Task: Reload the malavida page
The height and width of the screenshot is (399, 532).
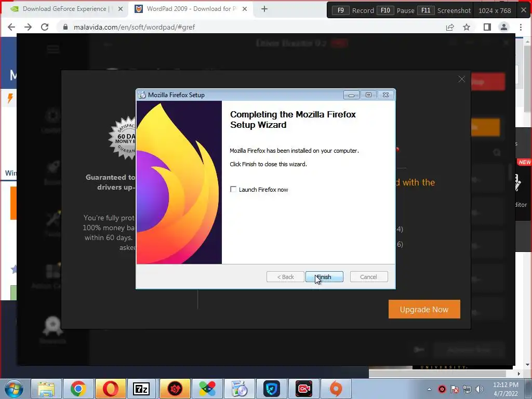Action: tap(45, 27)
